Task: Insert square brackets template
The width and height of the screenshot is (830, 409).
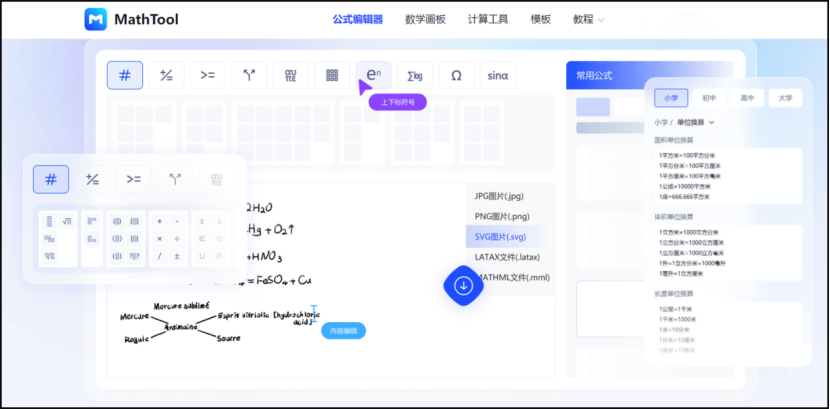Action: (x=134, y=221)
